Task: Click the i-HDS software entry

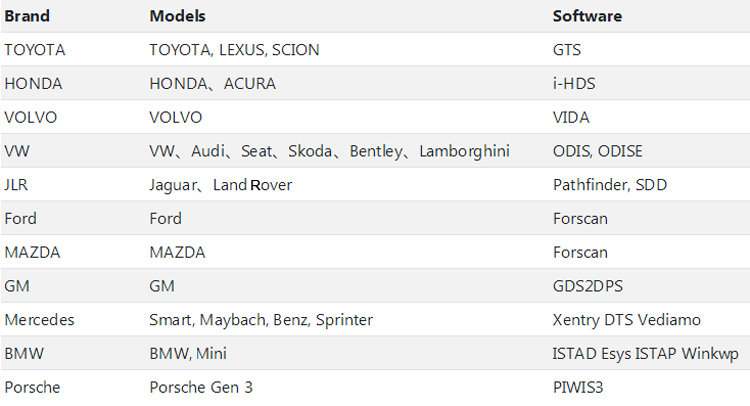Action: (574, 84)
